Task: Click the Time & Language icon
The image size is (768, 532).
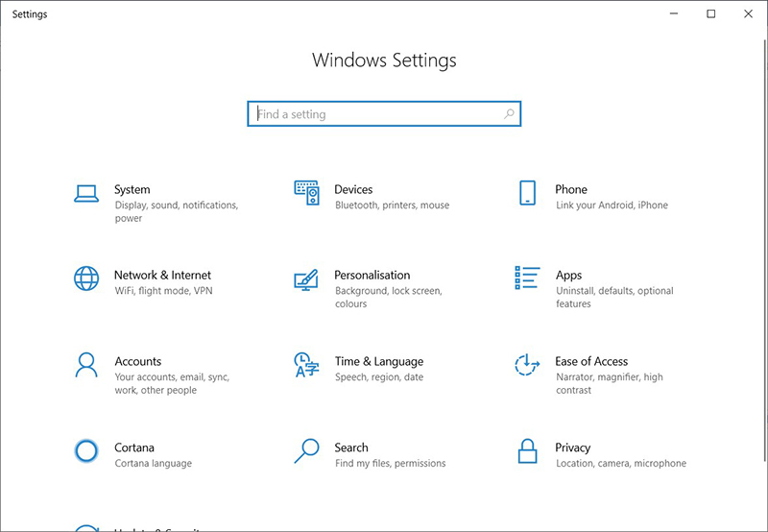Action: (306, 365)
